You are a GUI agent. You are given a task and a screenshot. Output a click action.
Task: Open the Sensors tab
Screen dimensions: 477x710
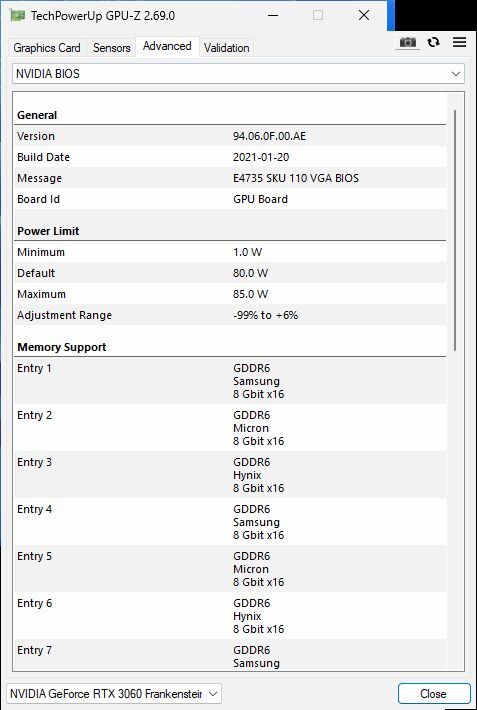pyautogui.click(x=111, y=48)
